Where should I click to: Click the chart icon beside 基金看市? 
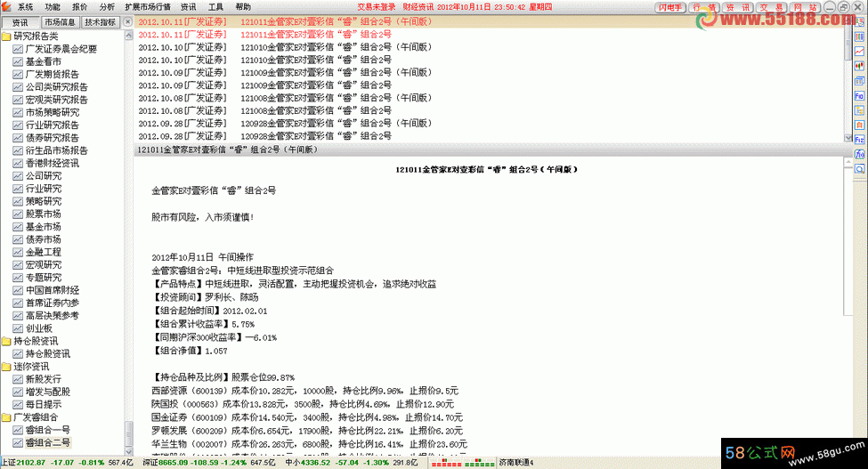point(18,61)
